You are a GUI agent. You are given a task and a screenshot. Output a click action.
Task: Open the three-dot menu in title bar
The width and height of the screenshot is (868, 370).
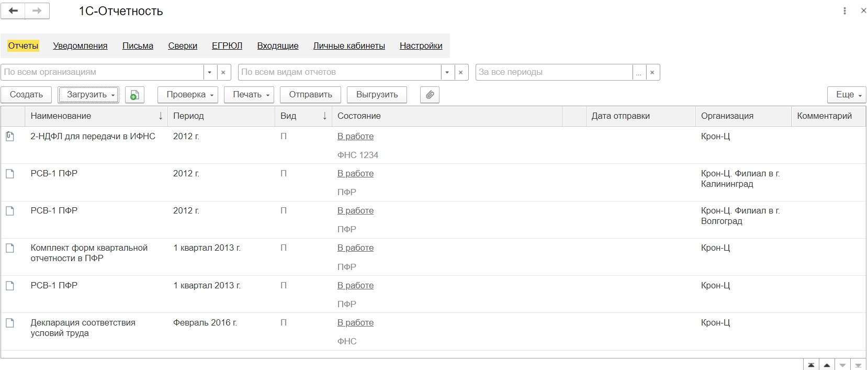coord(844,11)
